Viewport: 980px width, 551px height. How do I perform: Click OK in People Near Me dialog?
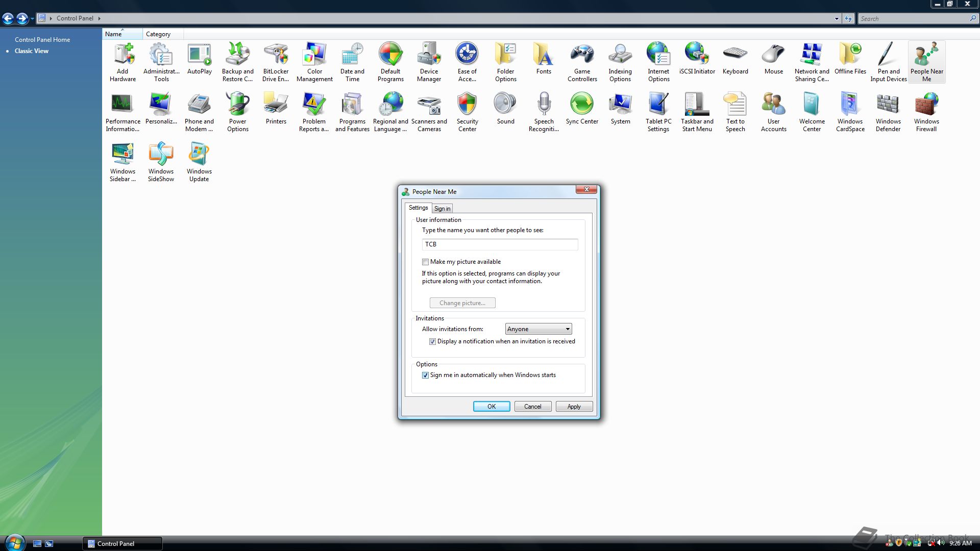(x=492, y=407)
